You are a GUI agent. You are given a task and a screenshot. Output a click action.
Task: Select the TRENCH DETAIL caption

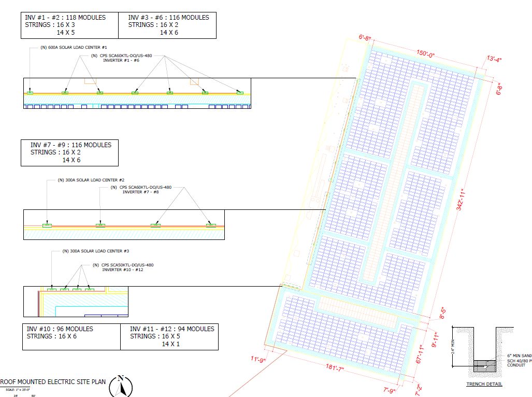[x=484, y=384]
